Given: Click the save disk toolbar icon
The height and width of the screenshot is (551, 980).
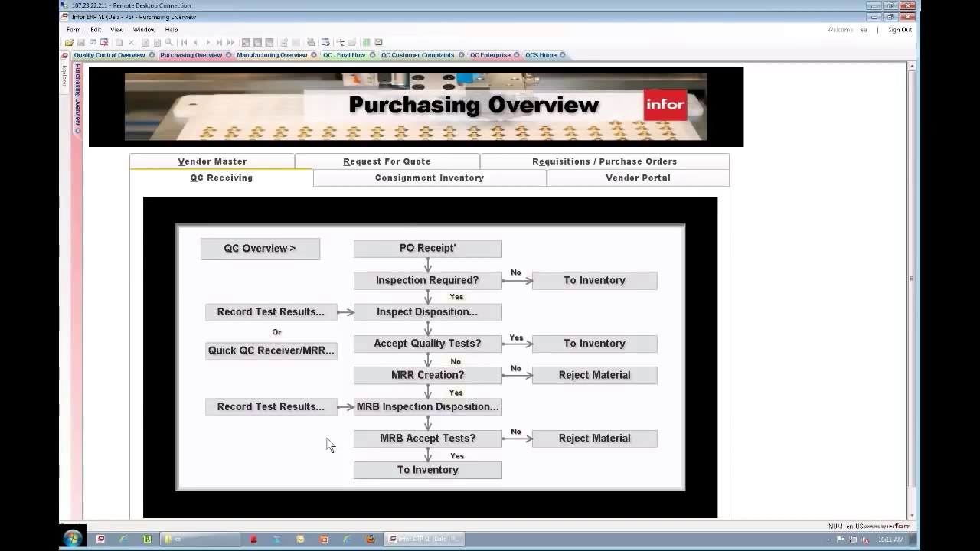Looking at the screenshot, I should coord(81,42).
